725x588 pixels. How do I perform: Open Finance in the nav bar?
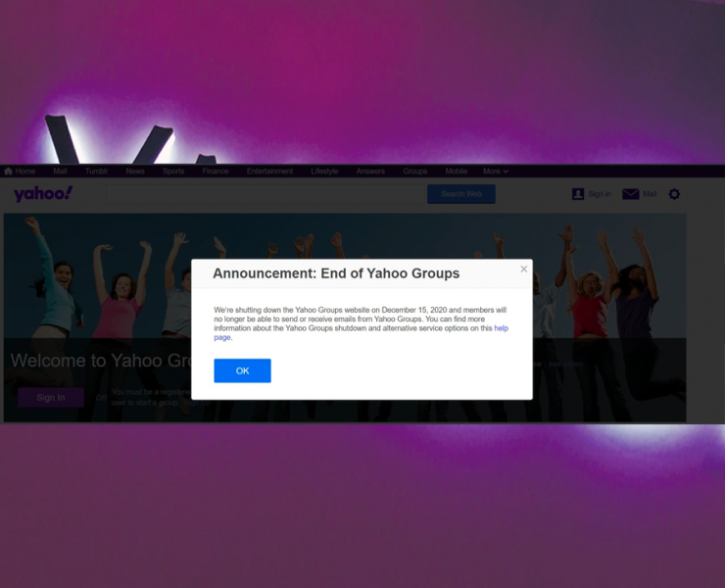[x=216, y=171]
